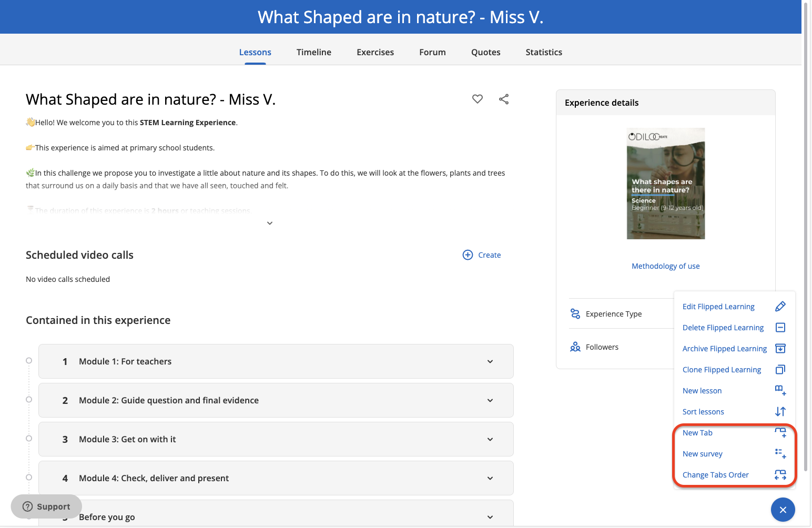Click the heart favorite icon

pos(478,99)
